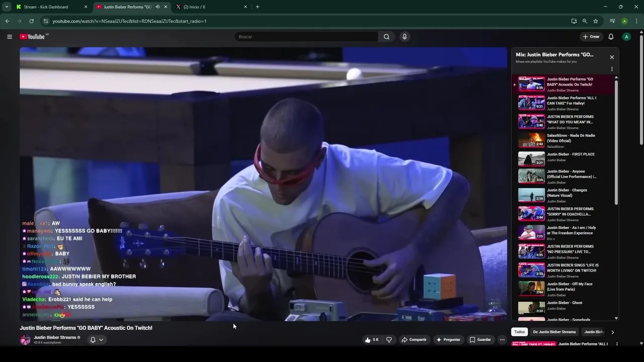Install app icon in address bar
This screenshot has width=644, height=362.
pos(574,21)
